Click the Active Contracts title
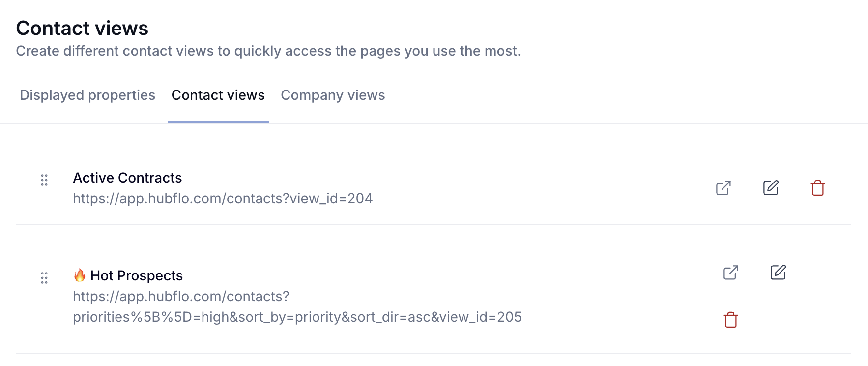Screen dimensions: 868x366 pyautogui.click(x=127, y=178)
